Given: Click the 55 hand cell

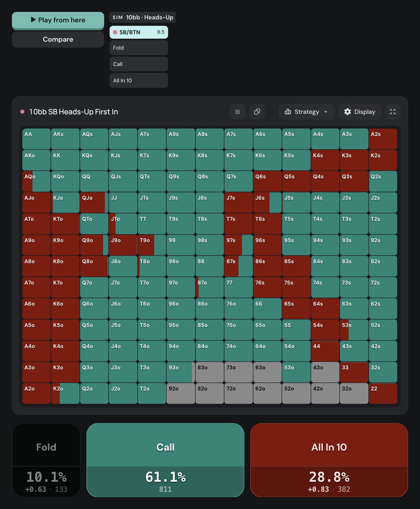Looking at the screenshot, I should coord(296,330).
